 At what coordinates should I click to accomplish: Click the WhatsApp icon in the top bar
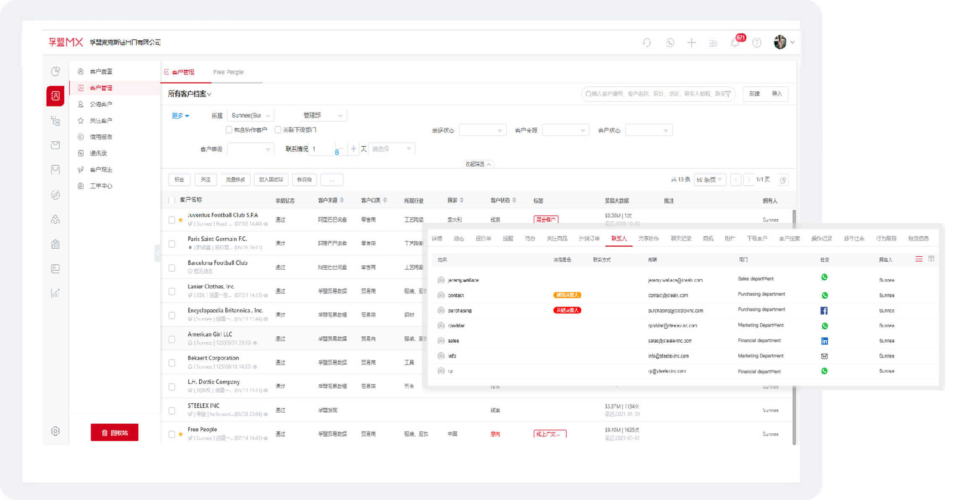[x=670, y=42]
